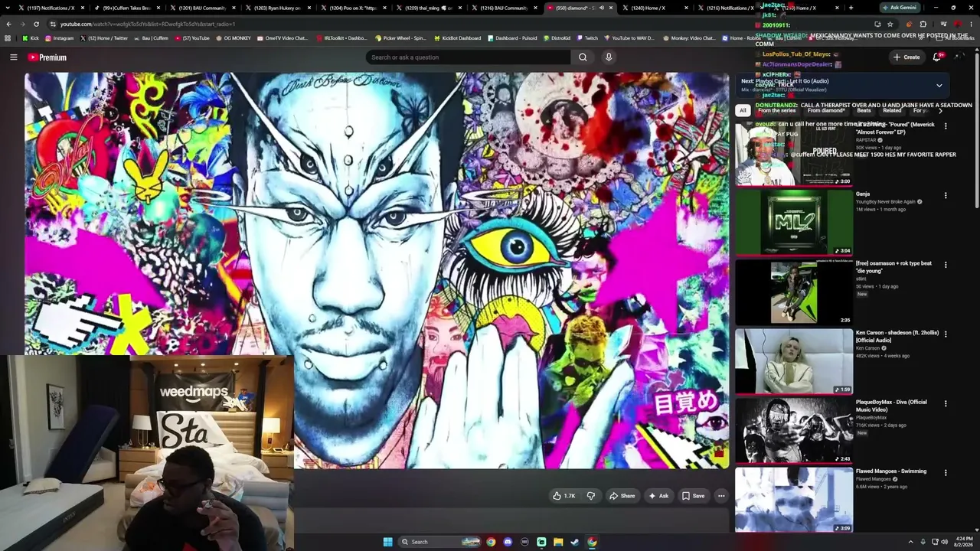Open Chrome from the taskbar
980x551 pixels.
pos(491,542)
